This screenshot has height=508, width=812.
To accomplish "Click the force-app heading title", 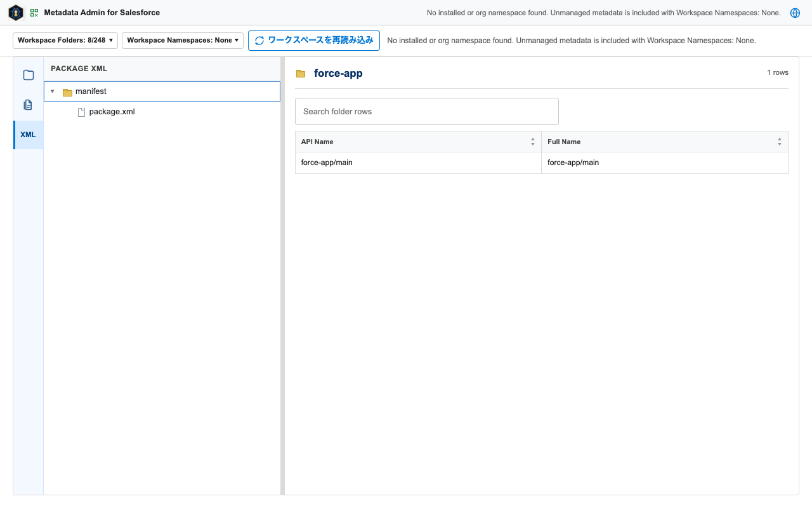I will [338, 73].
